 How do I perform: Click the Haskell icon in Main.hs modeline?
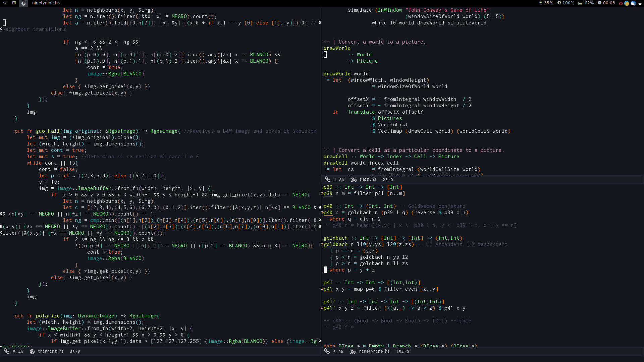354,180
